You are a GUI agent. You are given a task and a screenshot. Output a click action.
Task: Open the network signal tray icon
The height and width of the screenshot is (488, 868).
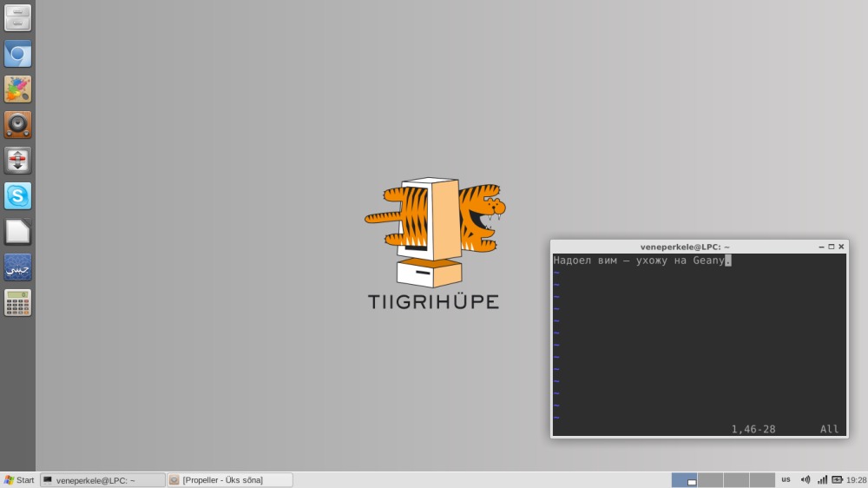(x=822, y=479)
